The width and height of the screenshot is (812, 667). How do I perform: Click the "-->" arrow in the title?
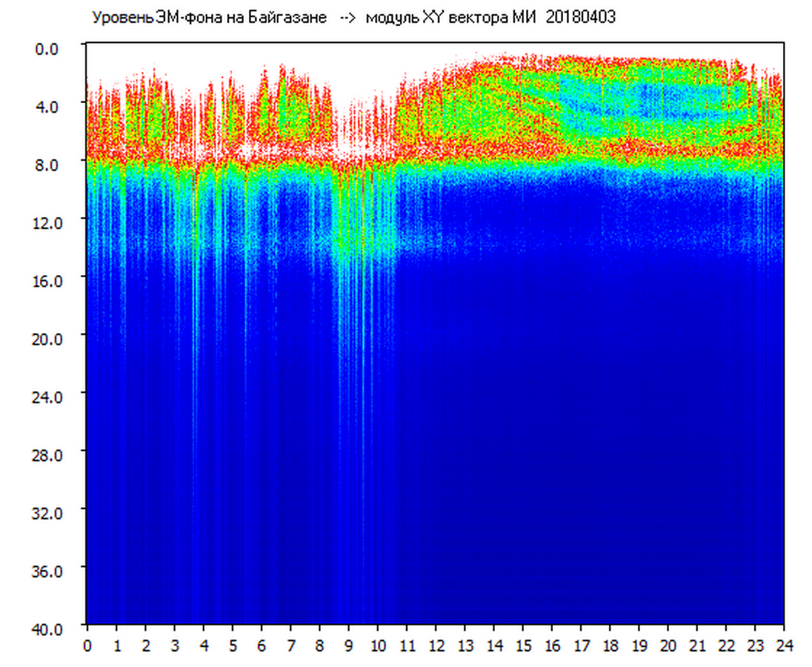[347, 18]
